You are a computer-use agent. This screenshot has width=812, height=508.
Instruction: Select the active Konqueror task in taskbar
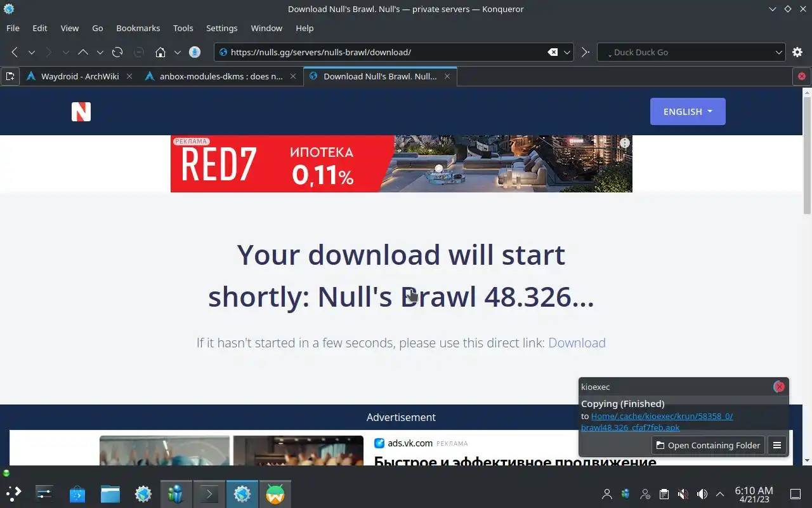[x=242, y=494]
